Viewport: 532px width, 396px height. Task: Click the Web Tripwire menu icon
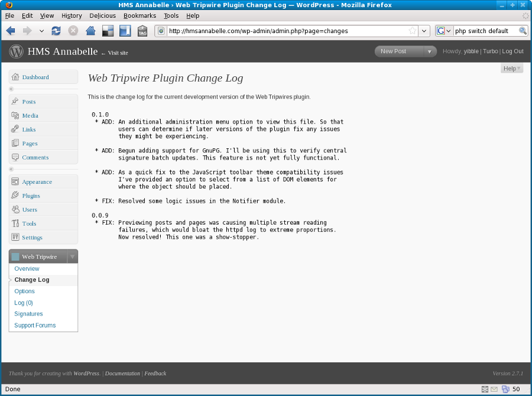pos(15,257)
